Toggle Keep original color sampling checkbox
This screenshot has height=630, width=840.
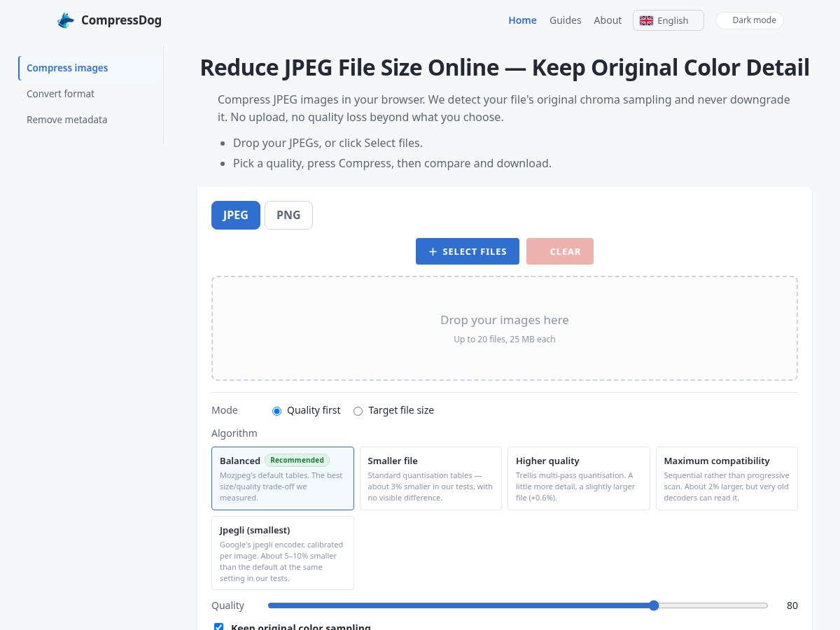point(218,627)
